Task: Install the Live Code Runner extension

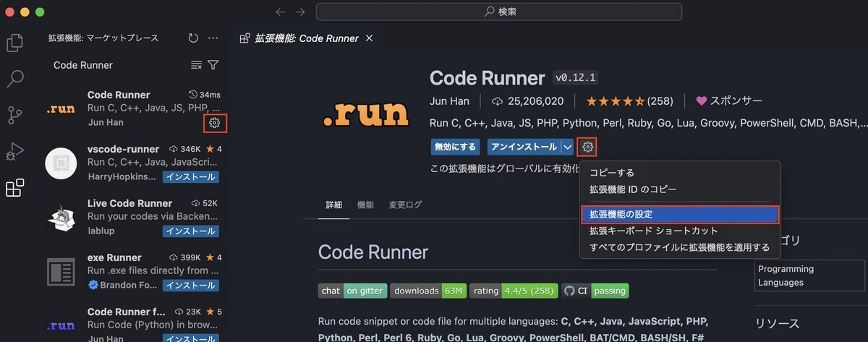Action: pyautogui.click(x=191, y=231)
